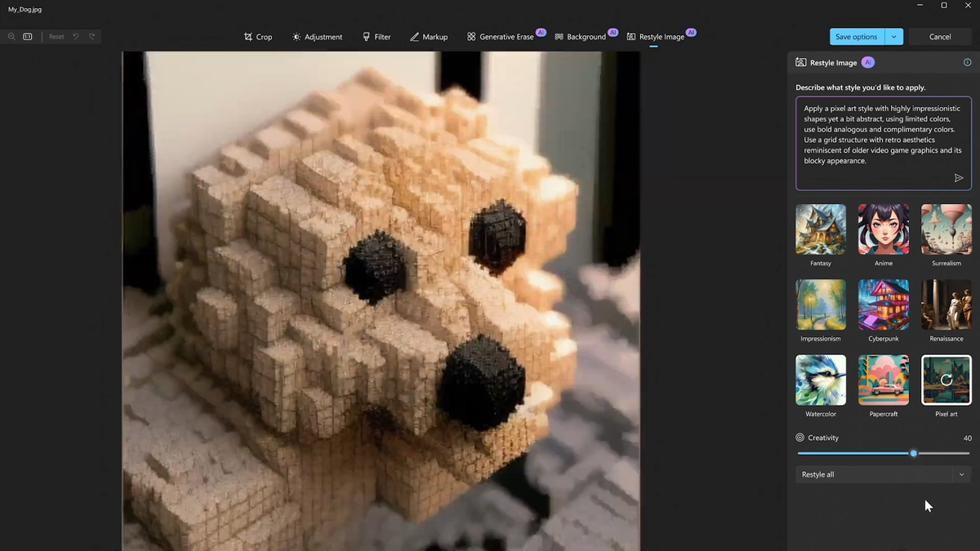Apply the Watercolor style thumbnail
Image resolution: width=980 pixels, height=551 pixels.
(821, 380)
